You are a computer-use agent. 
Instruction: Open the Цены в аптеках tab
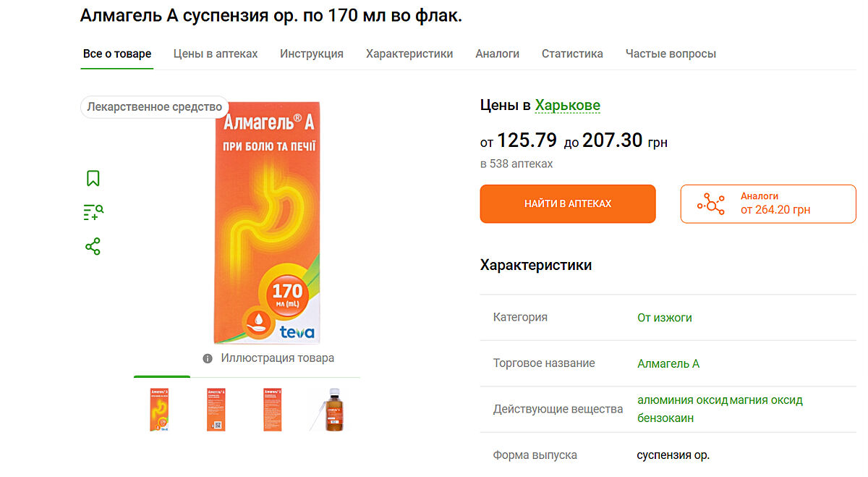(216, 54)
